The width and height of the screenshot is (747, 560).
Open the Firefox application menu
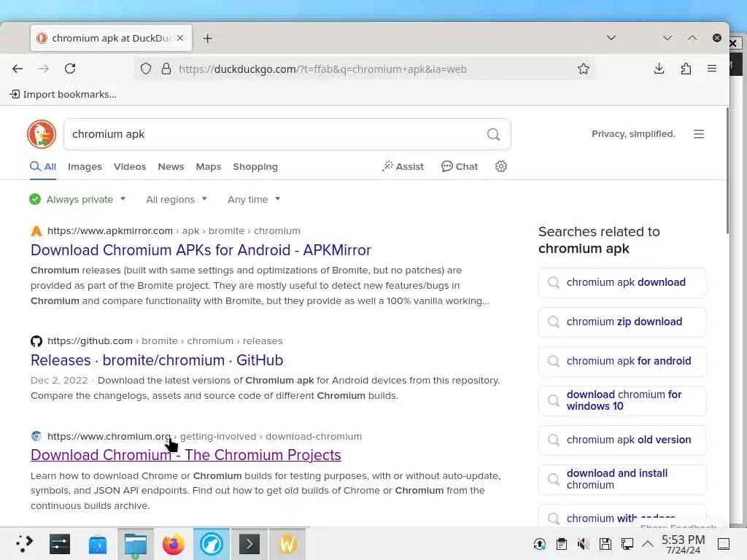click(x=712, y=69)
